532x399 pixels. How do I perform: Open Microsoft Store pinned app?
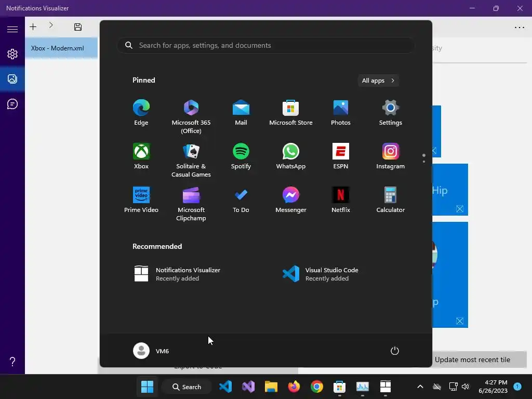[x=291, y=113]
